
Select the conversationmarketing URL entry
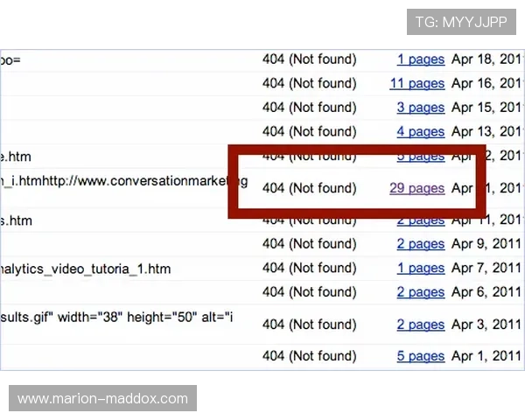[122, 182]
